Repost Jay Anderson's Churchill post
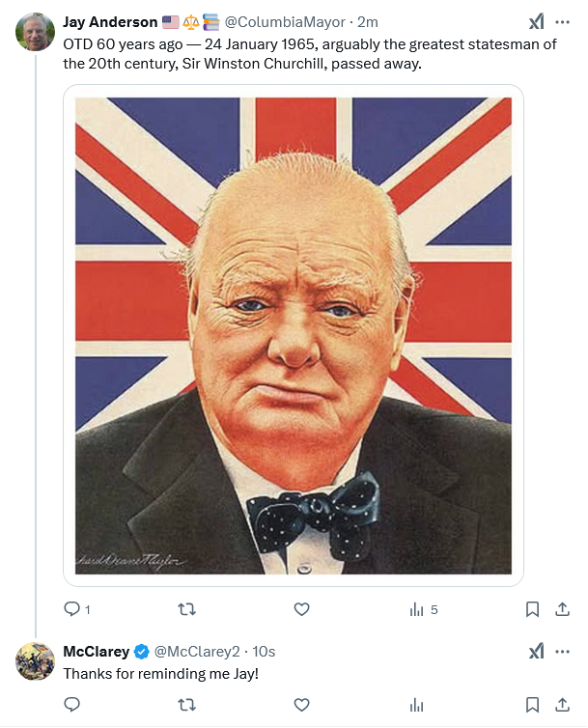The image size is (588, 728). 187,609
